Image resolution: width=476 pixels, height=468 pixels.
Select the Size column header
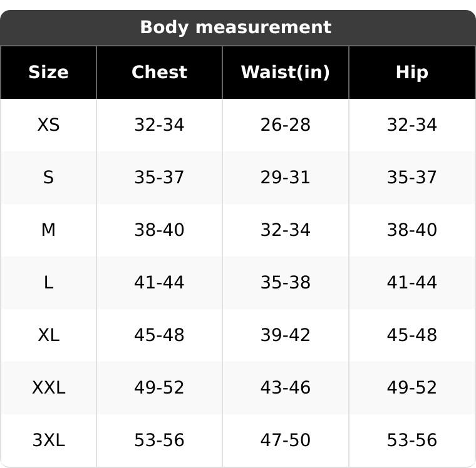(x=48, y=73)
